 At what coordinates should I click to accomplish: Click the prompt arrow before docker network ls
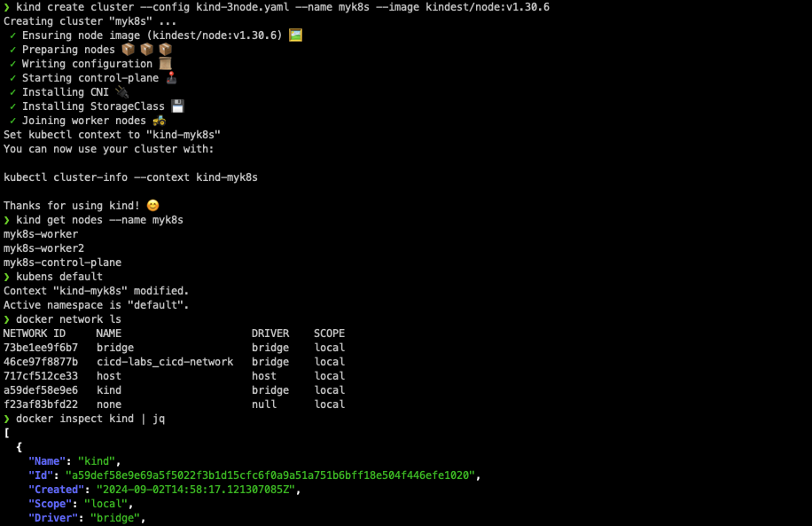click(x=7, y=319)
